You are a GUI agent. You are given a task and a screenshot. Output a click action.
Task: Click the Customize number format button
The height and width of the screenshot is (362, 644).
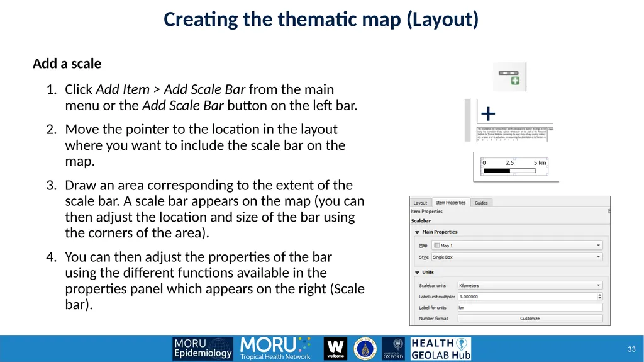pyautogui.click(x=530, y=319)
